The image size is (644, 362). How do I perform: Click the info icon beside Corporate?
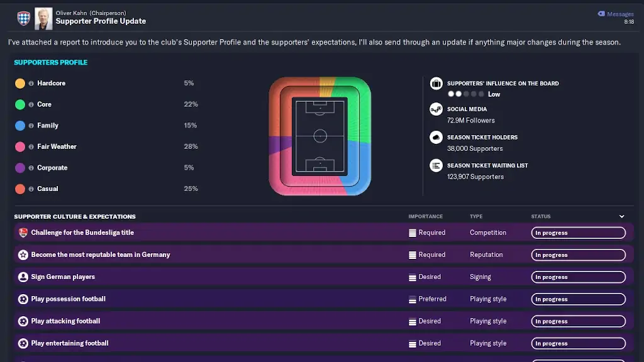pyautogui.click(x=31, y=168)
